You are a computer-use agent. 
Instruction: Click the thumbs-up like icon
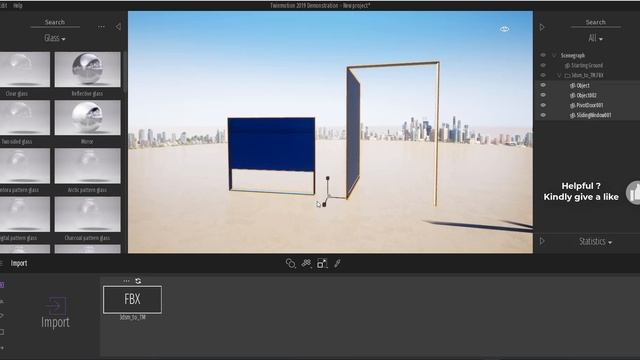click(633, 192)
